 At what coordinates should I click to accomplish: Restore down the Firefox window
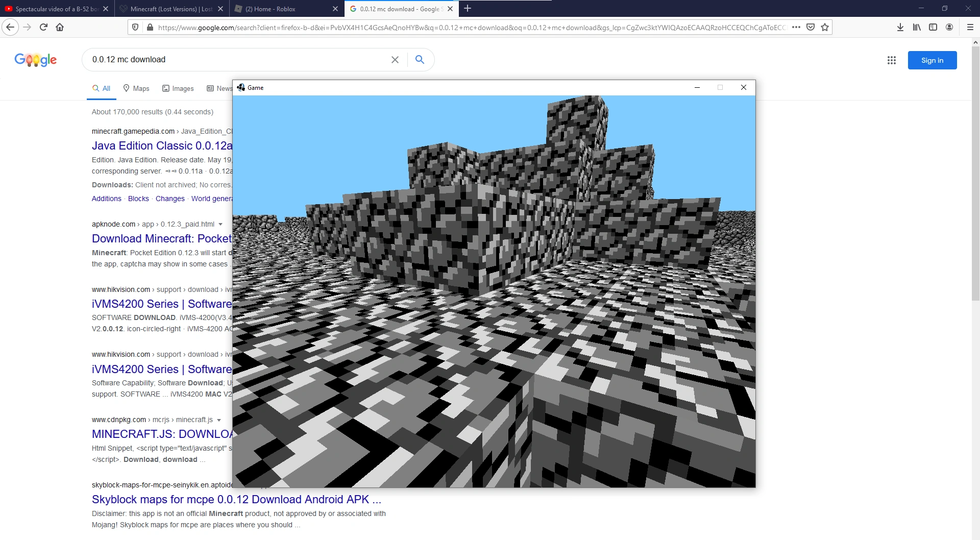(945, 8)
